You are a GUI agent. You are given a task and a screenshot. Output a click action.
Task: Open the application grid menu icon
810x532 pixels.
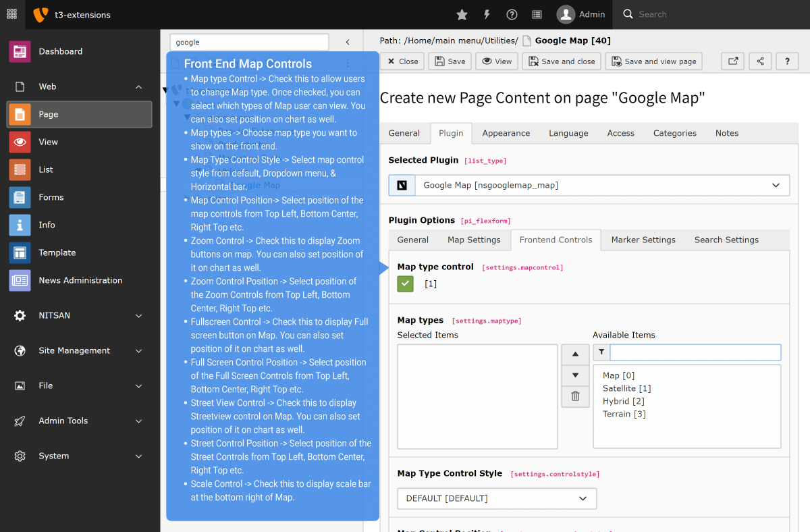[x=11, y=14]
